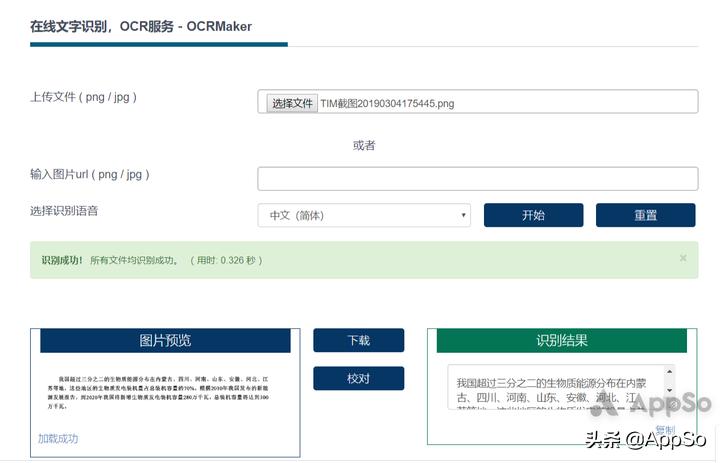Image resolution: width=720 pixels, height=463 pixels.
Task: Focus the image URL input field
Action: pyautogui.click(x=478, y=179)
